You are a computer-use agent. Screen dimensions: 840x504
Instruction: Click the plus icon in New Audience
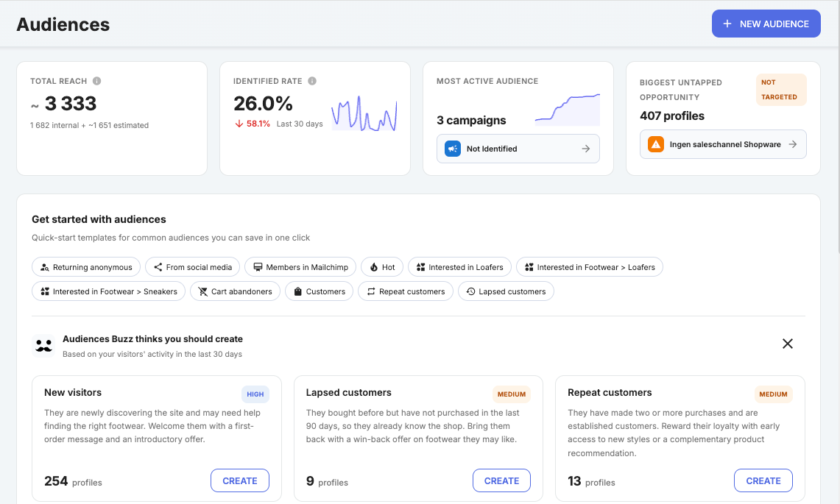click(x=727, y=24)
